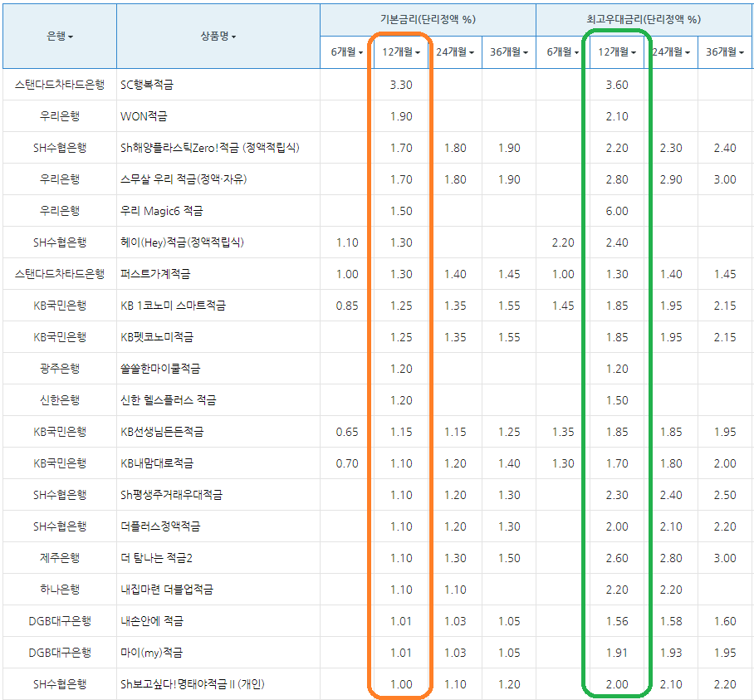This screenshot has width=754, height=700.
Task: Sort by 24개월 under 기본금리
Action: 455,52
